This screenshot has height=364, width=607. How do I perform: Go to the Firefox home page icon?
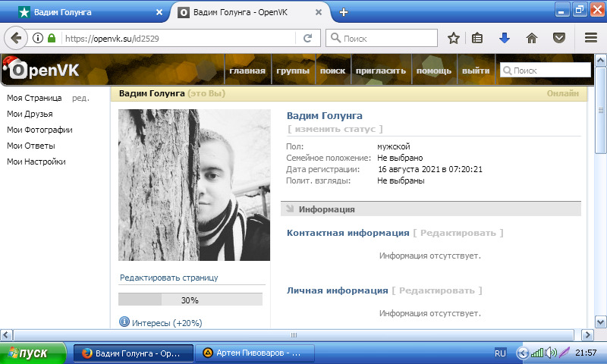(532, 38)
